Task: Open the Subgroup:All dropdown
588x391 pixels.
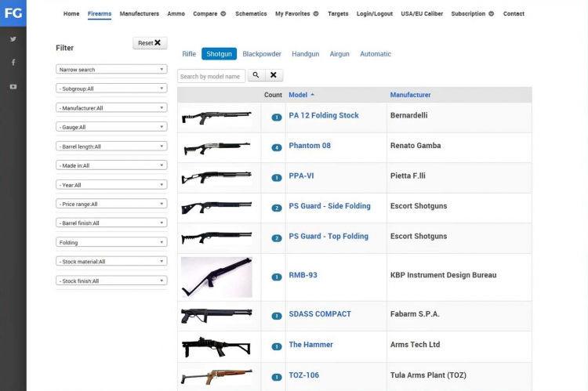Action: tap(111, 89)
